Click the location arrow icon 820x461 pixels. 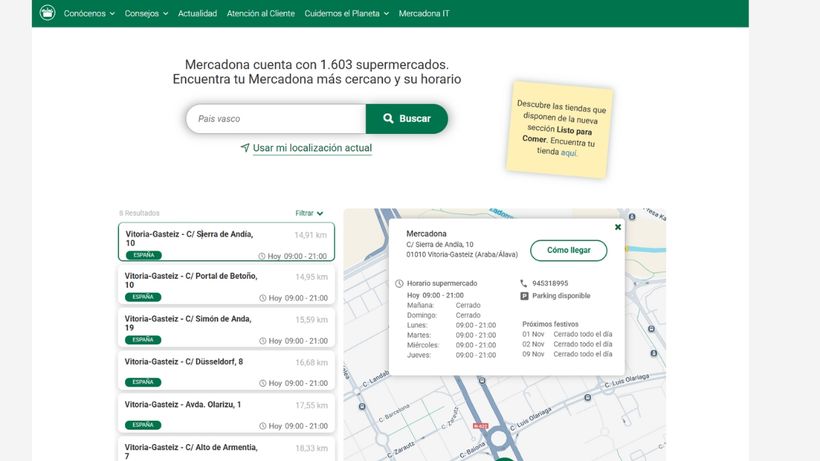(x=245, y=148)
